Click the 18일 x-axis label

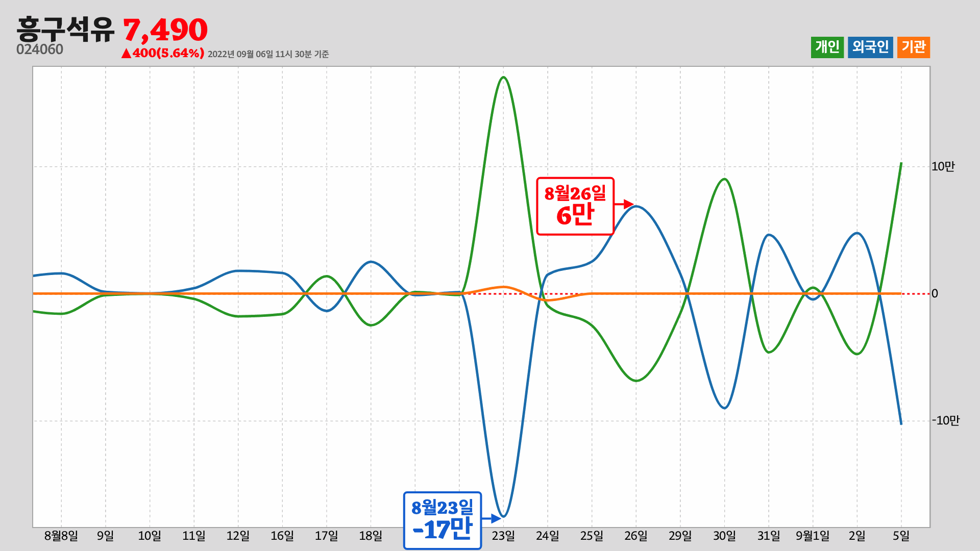[x=371, y=536]
